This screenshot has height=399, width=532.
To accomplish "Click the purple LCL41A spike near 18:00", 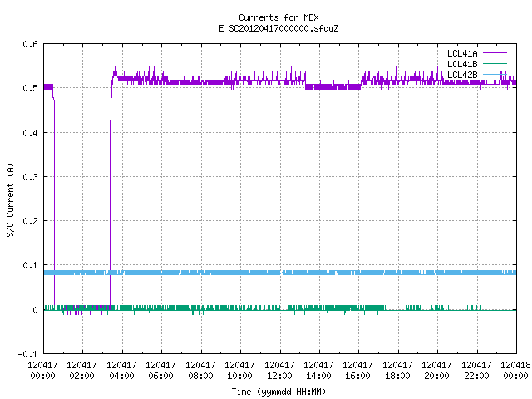I will pos(397,71).
